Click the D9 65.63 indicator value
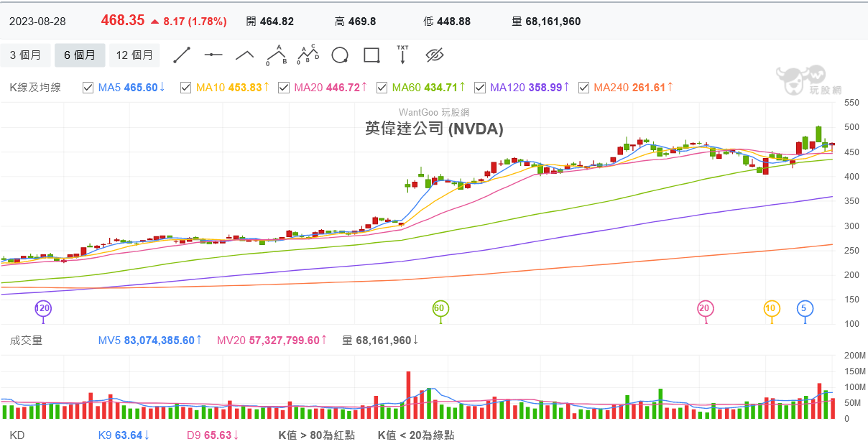Viewport: 868px width, 444px height. [213, 435]
